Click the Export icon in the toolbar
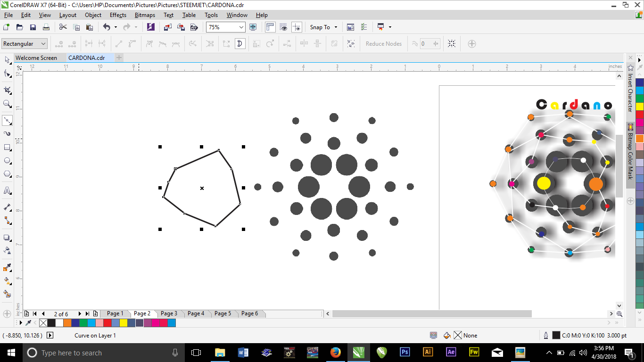 [x=181, y=27]
